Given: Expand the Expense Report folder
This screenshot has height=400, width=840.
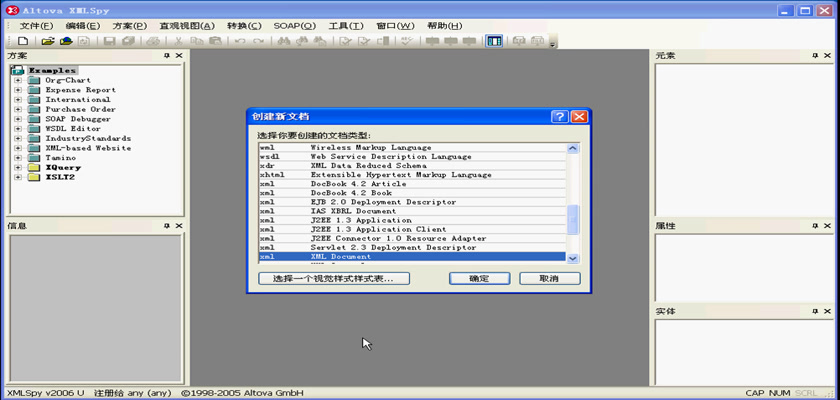Looking at the screenshot, I should pos(18,90).
